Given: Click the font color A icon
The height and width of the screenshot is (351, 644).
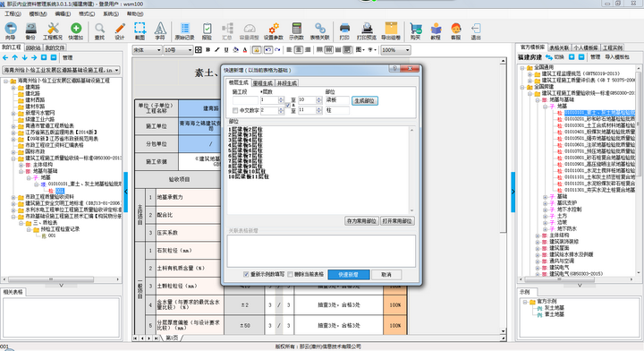Looking at the screenshot, I should (x=245, y=50).
